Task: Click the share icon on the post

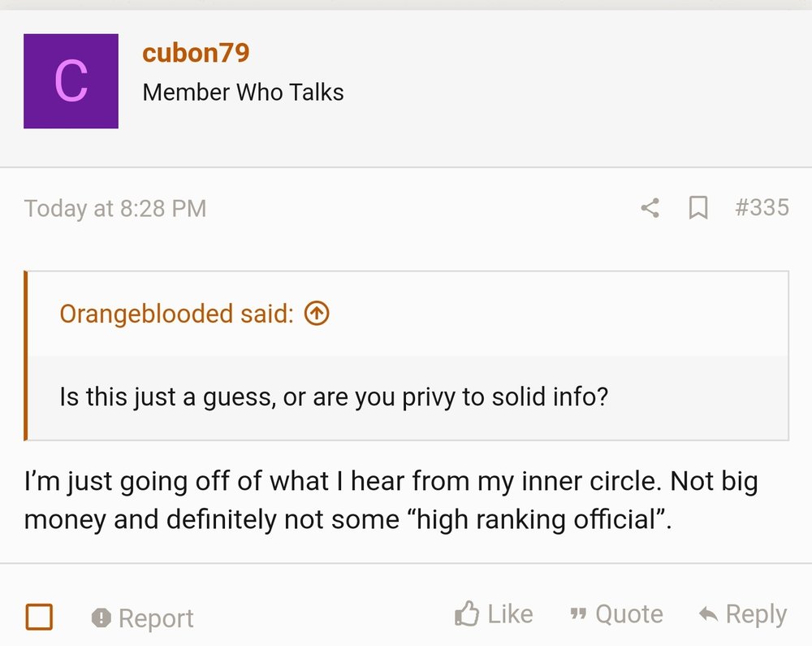Action: pyautogui.click(x=648, y=208)
